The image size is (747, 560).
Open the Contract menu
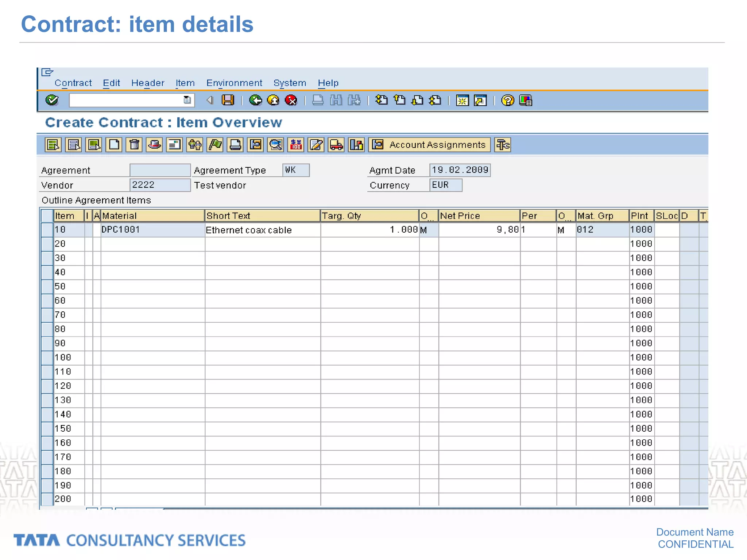73,83
